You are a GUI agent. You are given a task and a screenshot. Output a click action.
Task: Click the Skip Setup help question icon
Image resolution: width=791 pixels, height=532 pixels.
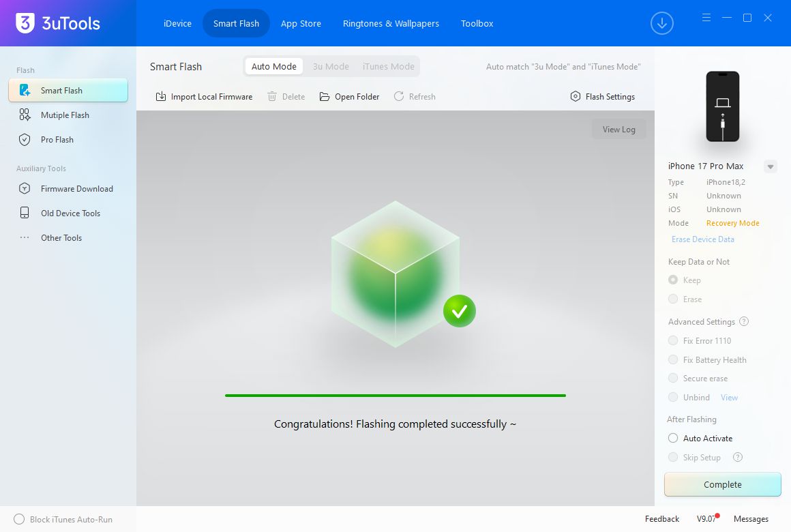[x=738, y=457]
